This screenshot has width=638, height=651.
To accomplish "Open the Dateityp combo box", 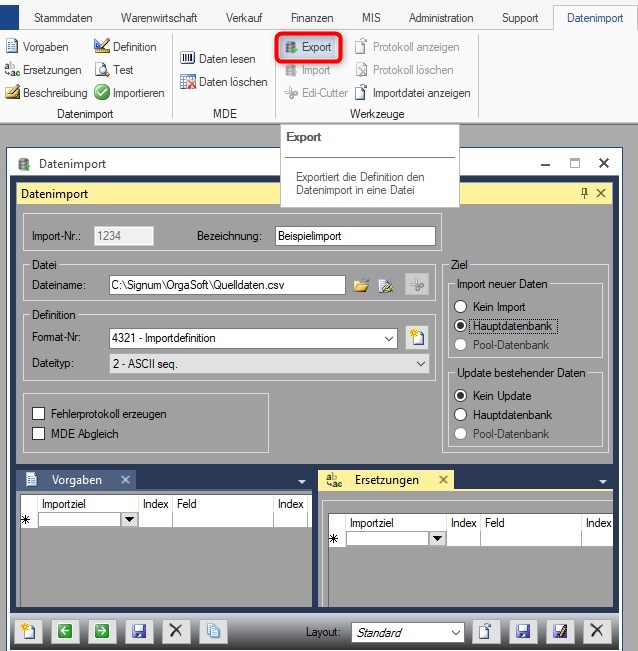I will [x=420, y=365].
